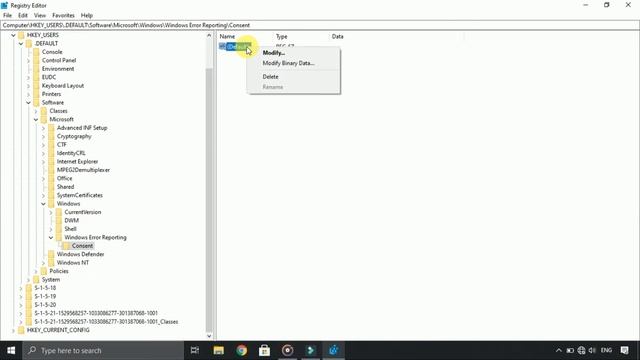Click the registry path address bar
The width and height of the screenshot is (640, 360).
coord(320,25)
